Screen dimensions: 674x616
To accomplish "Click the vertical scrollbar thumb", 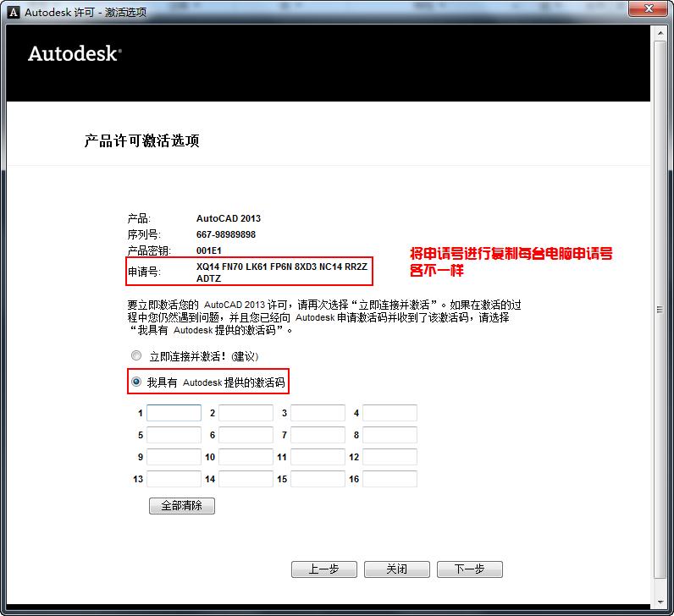I will point(660,310).
